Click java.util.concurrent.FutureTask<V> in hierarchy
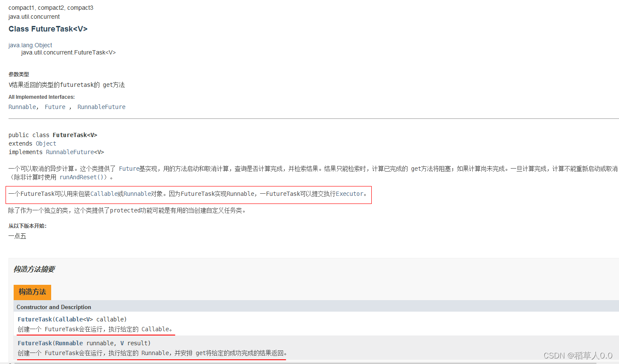This screenshot has height=364, width=619. coord(69,52)
